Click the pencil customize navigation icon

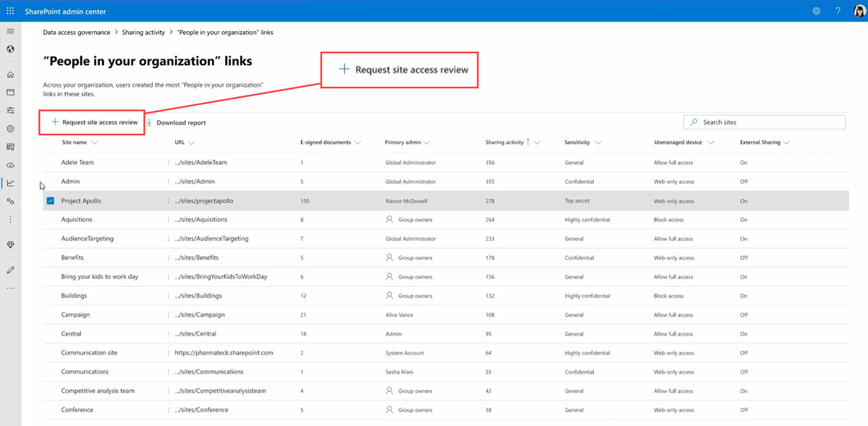point(10,270)
